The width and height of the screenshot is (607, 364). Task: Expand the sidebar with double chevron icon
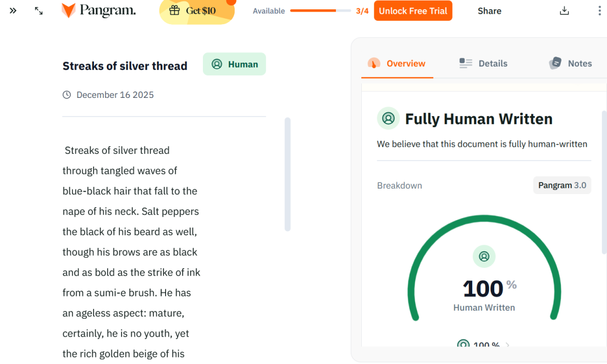tap(13, 10)
